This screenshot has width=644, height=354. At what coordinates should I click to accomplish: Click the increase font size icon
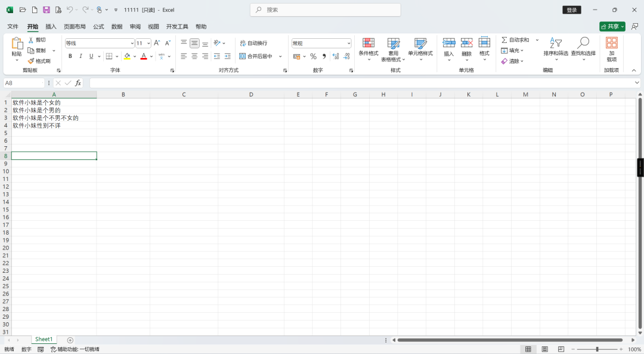point(157,43)
